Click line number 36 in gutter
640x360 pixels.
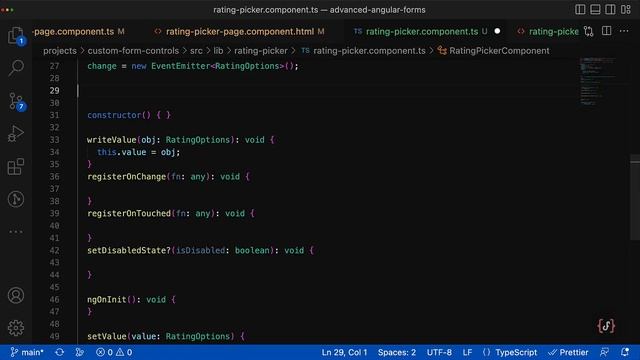pyautogui.click(x=54, y=177)
